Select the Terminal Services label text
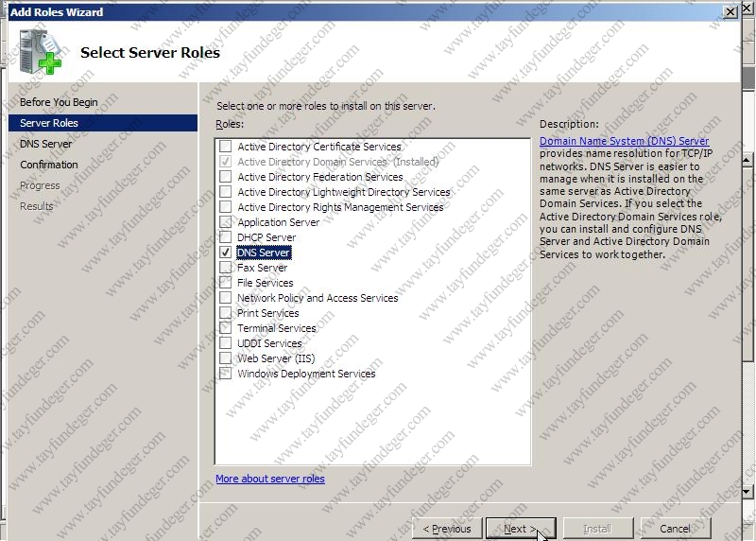The height and width of the screenshot is (541, 756). [276, 327]
